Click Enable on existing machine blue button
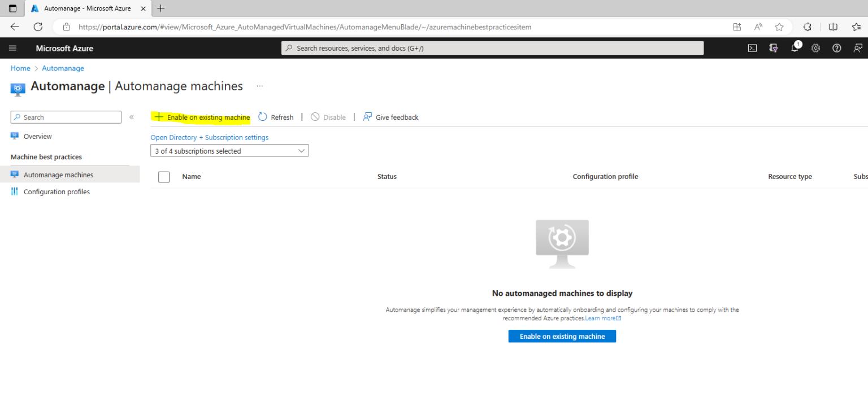Viewport: 868px width, 419px height. 562,336
